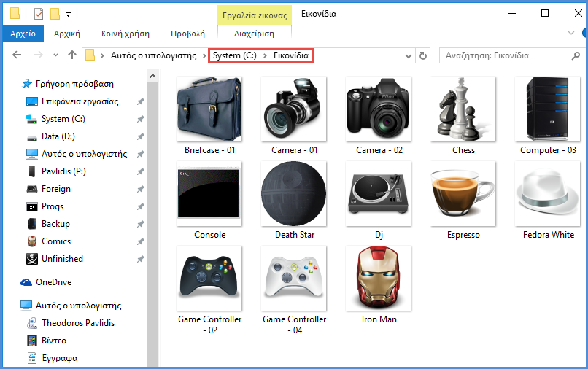Screen dimensions: 588x369
Task: Switch to the Αρχική ribbon tab
Action: coord(66,34)
